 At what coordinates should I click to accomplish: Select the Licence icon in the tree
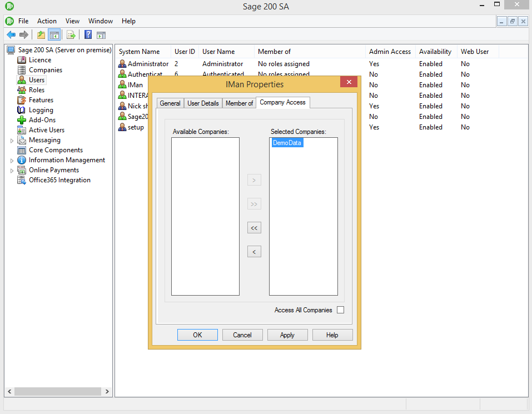22,60
